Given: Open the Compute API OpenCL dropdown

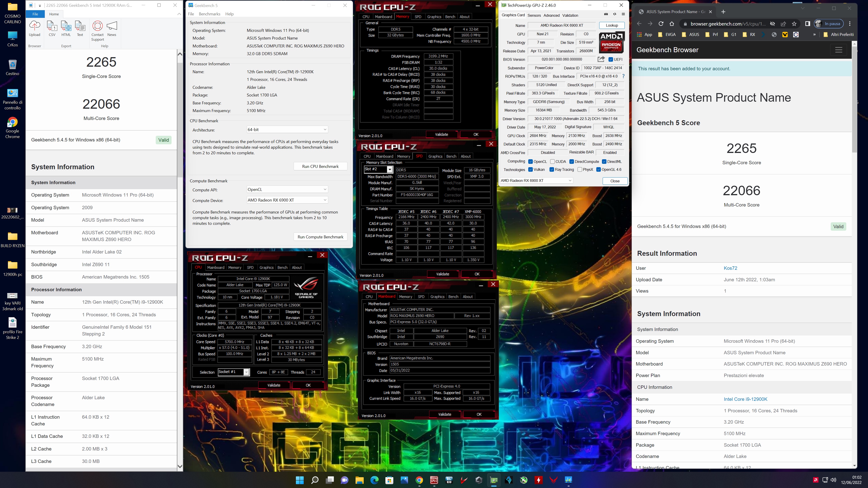Looking at the screenshot, I should coord(287,189).
